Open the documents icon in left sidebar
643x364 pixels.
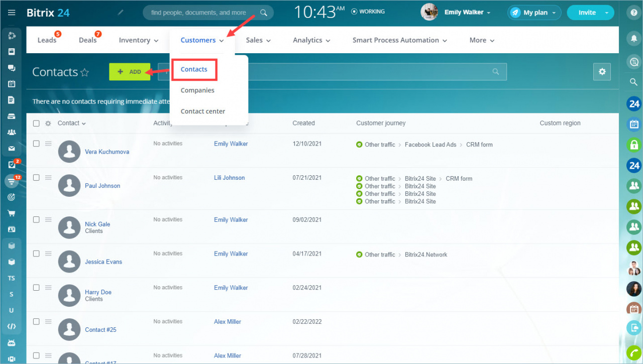pos(12,100)
